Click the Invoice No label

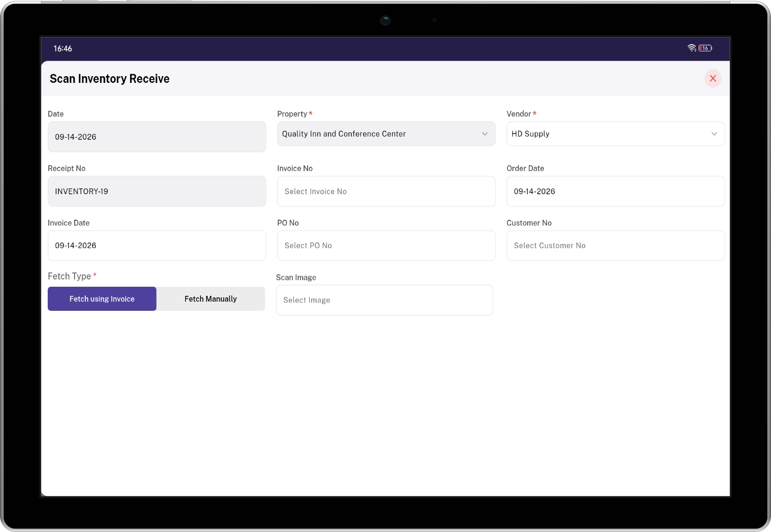pos(295,169)
